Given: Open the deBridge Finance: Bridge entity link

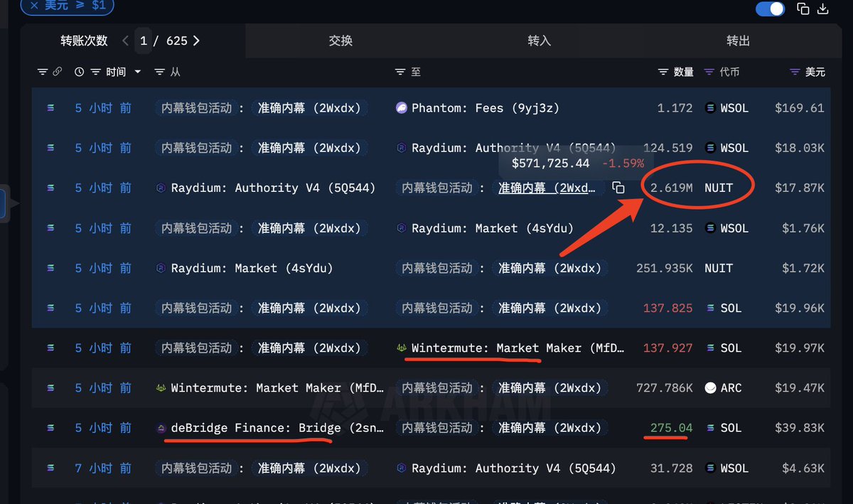Looking at the screenshot, I should point(278,428).
